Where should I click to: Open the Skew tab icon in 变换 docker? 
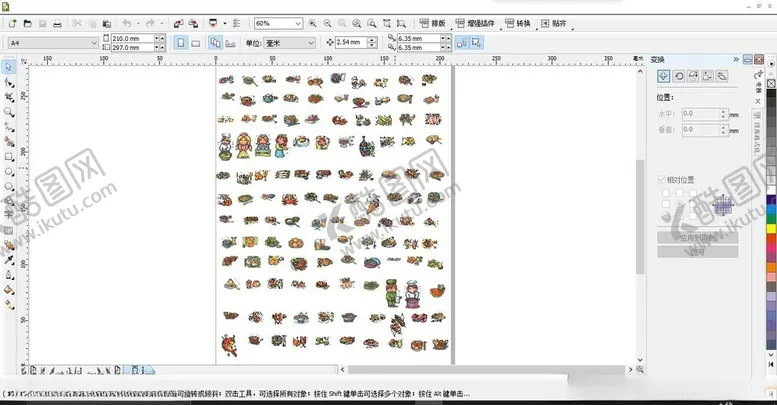(722, 76)
